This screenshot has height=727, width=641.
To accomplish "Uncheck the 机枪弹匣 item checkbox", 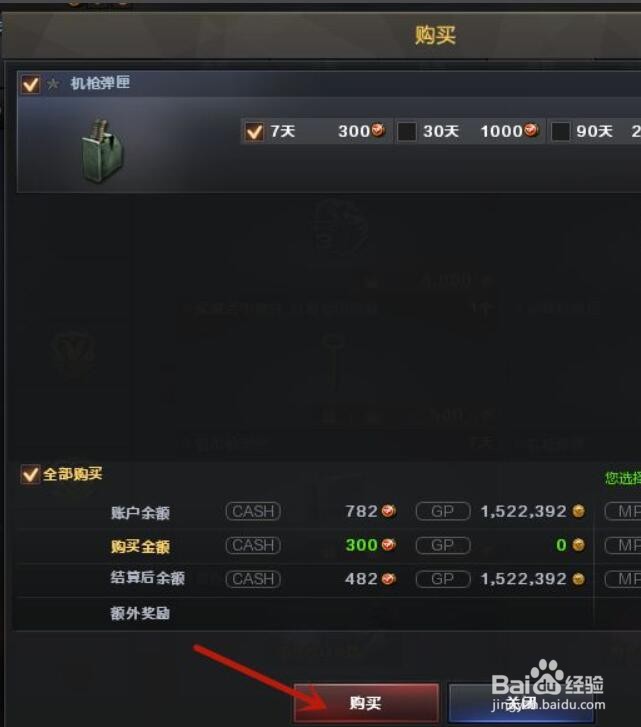I will click(x=31, y=84).
